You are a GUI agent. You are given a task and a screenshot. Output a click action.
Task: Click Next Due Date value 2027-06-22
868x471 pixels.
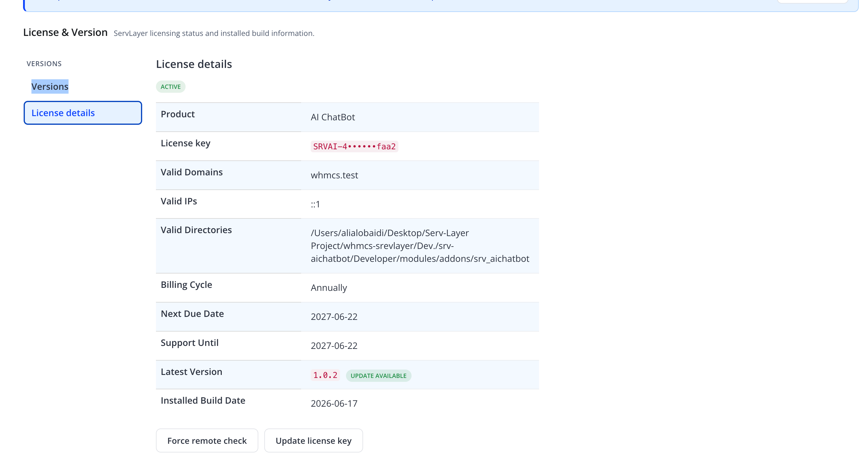pyautogui.click(x=334, y=317)
